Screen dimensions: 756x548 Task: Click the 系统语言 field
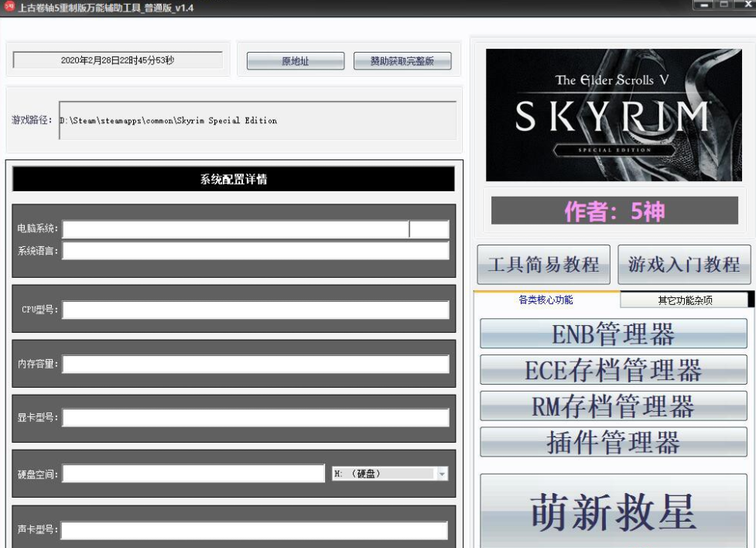click(255, 251)
